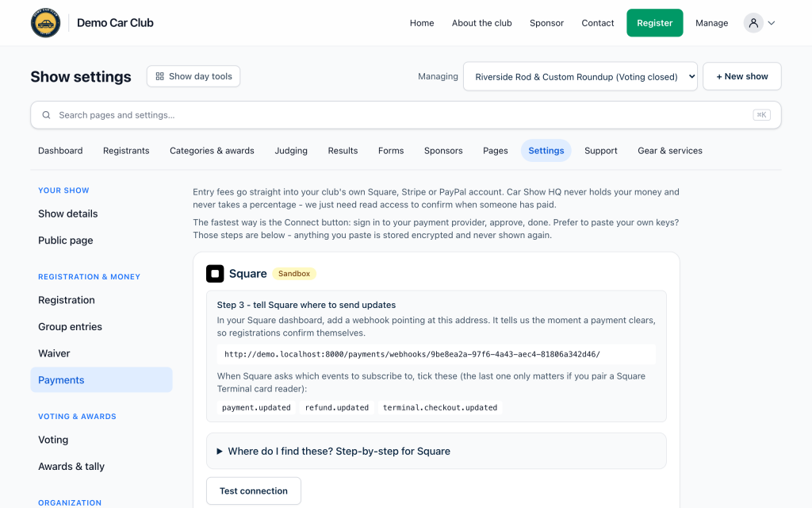Switch to the Sponsors tab
812x508 pixels.
[x=443, y=151]
